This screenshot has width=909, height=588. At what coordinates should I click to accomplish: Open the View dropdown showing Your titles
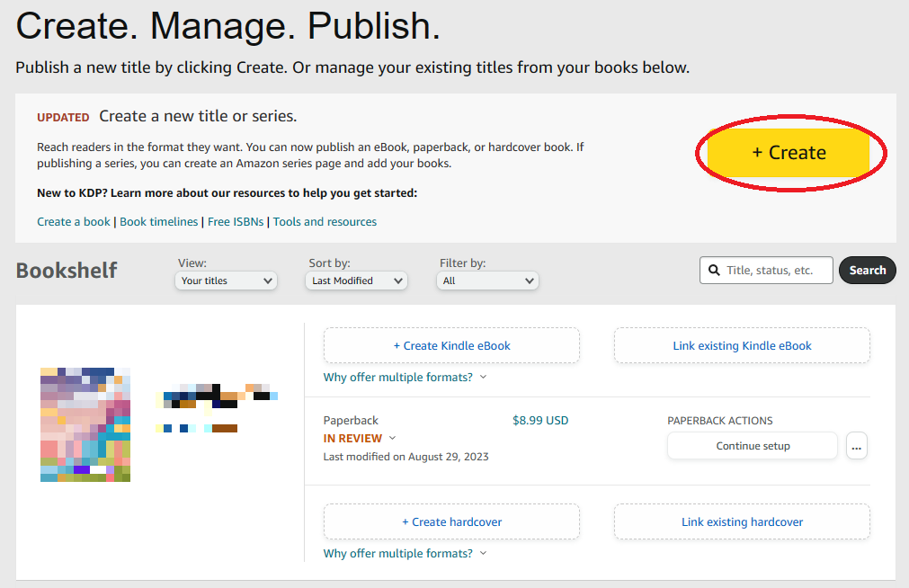click(226, 281)
